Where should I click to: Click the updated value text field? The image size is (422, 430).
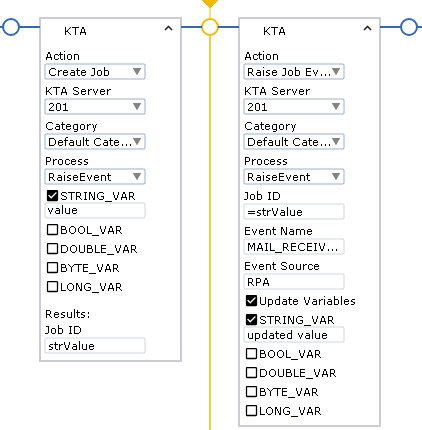294,335
